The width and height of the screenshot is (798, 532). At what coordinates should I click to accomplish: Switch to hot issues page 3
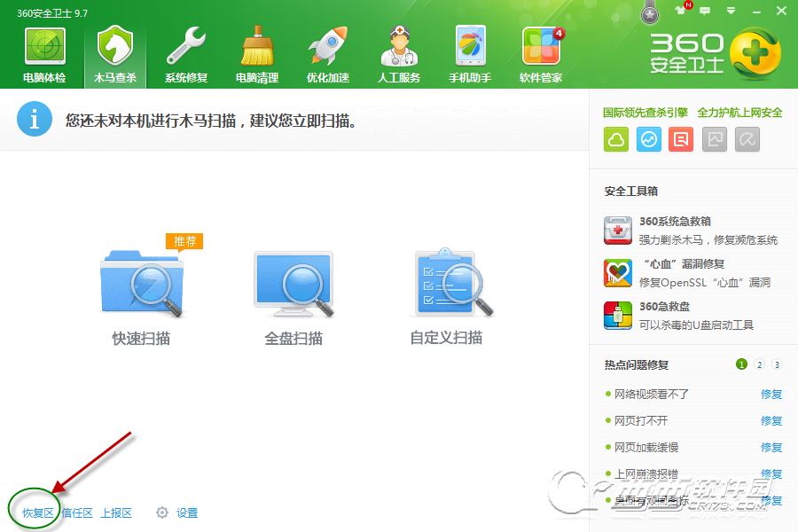point(777,364)
